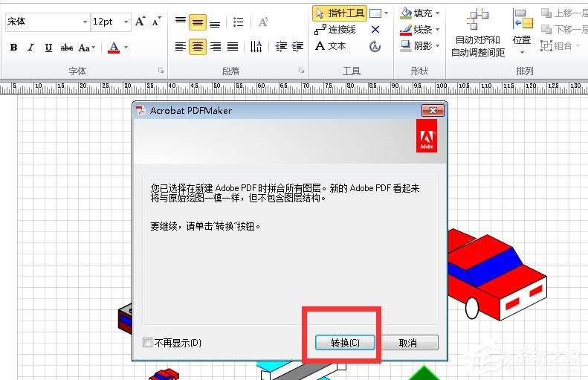
Task: Select the 连接线 connector tool
Action: (335, 30)
